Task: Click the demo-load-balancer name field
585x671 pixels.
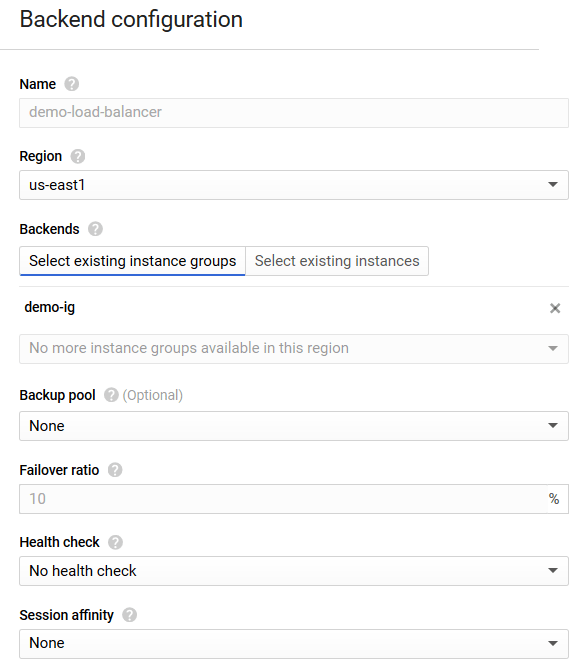Action: 294,113
